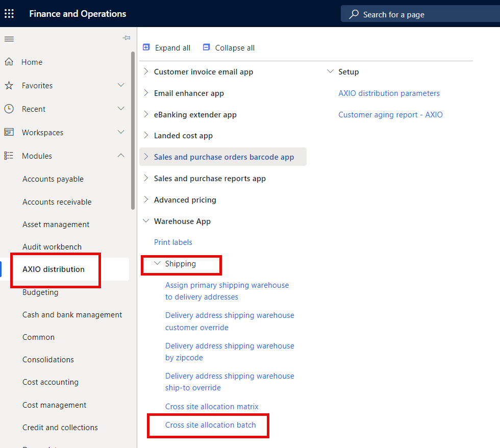Collapse the Setup group

point(330,71)
